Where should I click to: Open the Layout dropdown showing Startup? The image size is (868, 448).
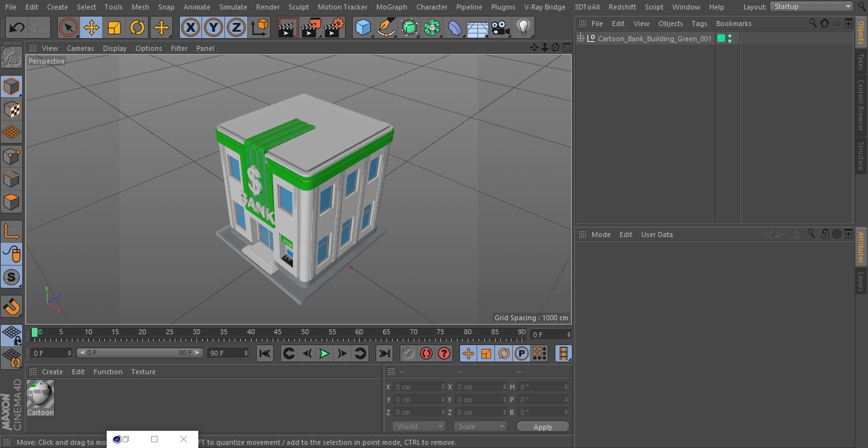pyautogui.click(x=811, y=6)
